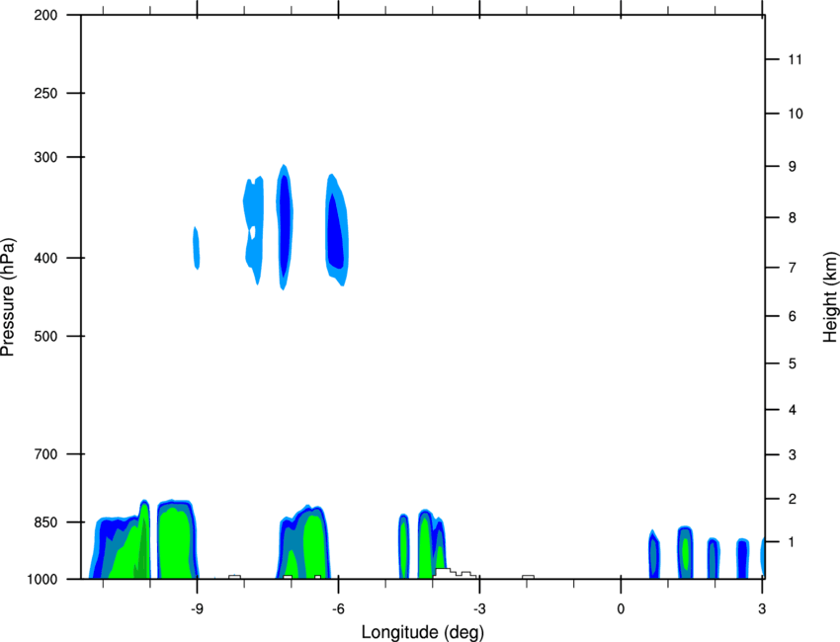Click the -9 longitude tick label
Screen dimensions: 840x642
(x=197, y=609)
